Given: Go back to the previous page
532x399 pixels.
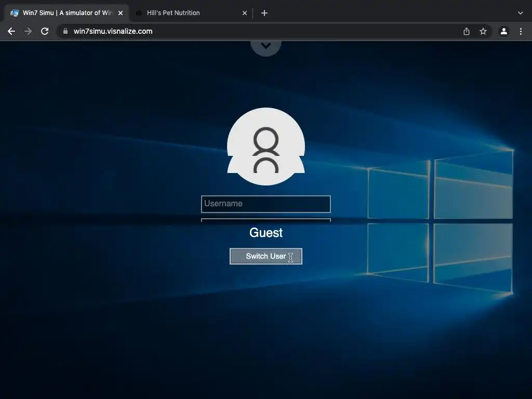Looking at the screenshot, I should click(x=11, y=31).
